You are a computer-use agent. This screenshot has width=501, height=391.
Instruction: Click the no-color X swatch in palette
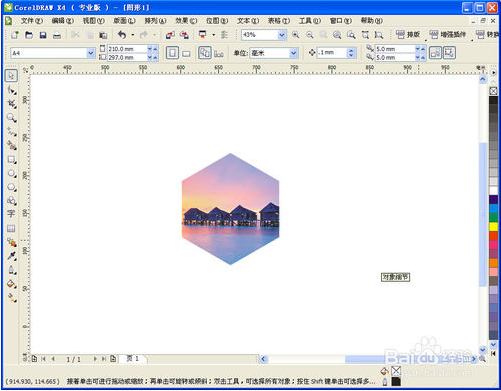(494, 91)
